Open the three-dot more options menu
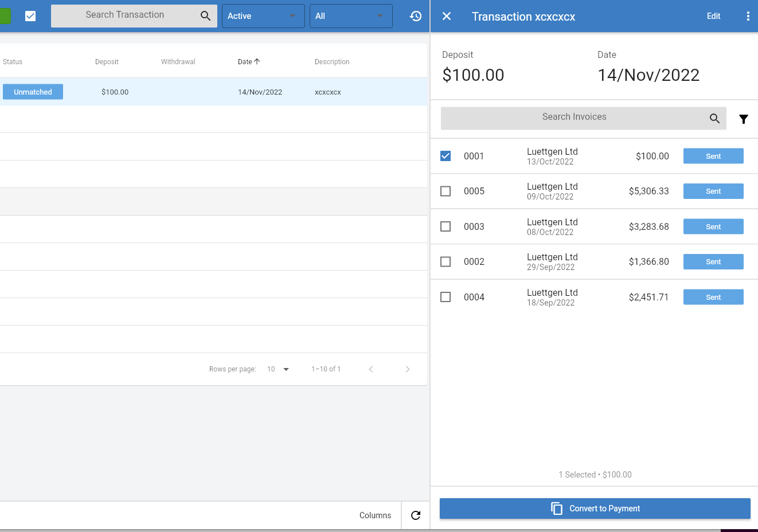The width and height of the screenshot is (758, 532). pyautogui.click(x=748, y=16)
